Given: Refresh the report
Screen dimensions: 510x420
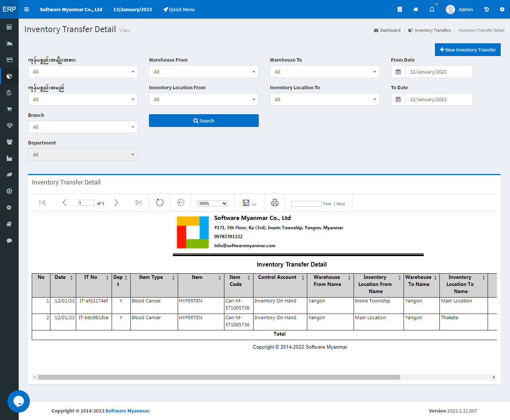Looking at the screenshot, I should click(160, 202).
